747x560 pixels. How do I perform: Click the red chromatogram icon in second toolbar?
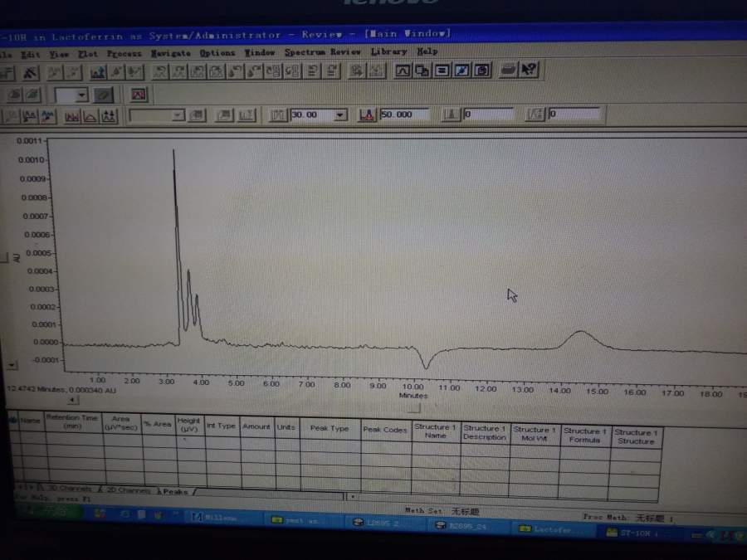(x=139, y=95)
